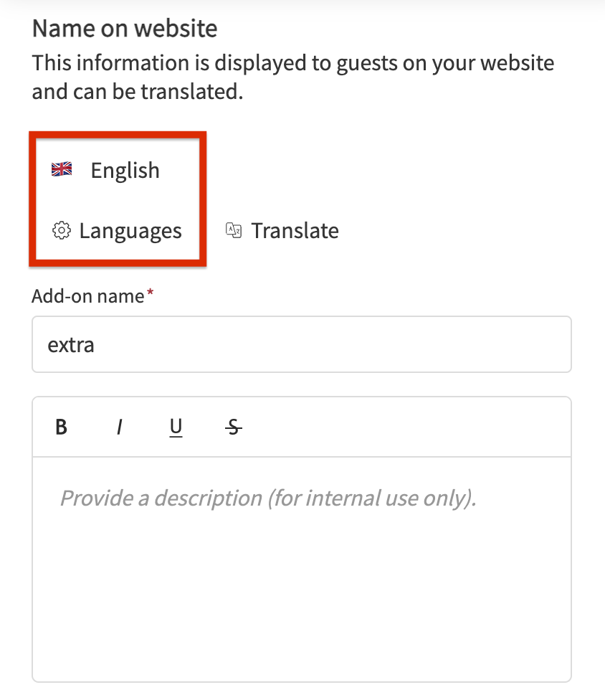The height and width of the screenshot is (700, 605).
Task: Click the gear icon next to Languages
Action: pos(62,231)
